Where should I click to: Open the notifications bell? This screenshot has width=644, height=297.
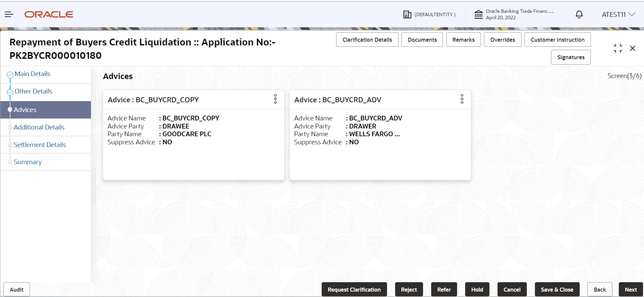[579, 14]
